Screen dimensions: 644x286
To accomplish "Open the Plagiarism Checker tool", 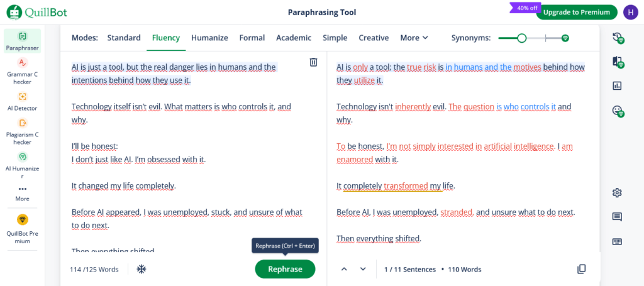I will [x=23, y=131].
